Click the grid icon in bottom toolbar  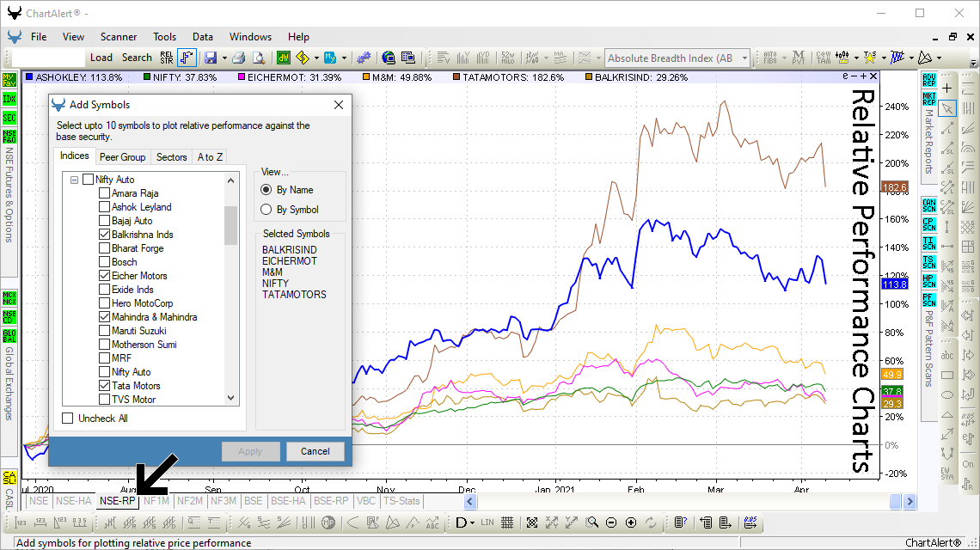pos(507,522)
